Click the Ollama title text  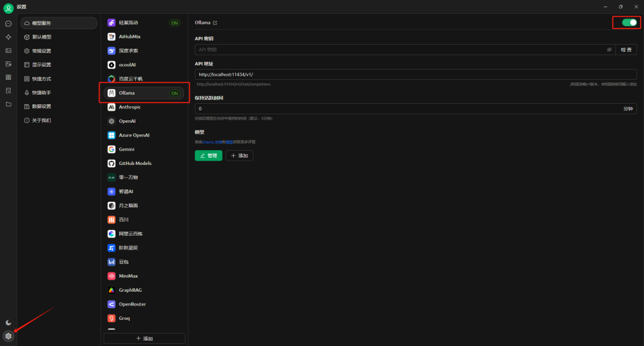point(203,23)
